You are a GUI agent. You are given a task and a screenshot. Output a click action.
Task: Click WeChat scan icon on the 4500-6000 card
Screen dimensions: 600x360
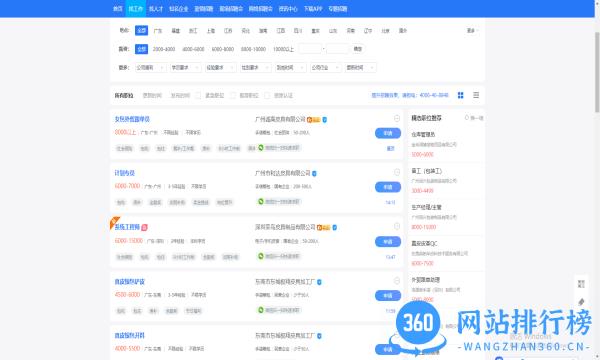(261, 310)
